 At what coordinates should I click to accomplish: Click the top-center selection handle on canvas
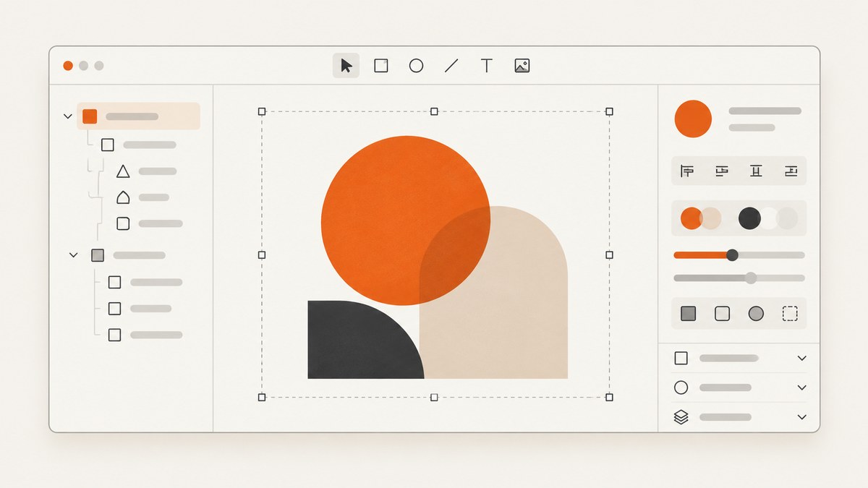434,111
